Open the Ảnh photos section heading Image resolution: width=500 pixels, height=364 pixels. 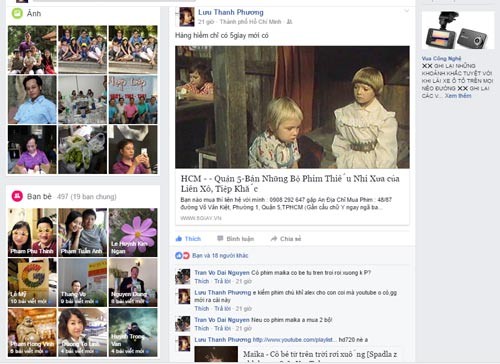(x=34, y=14)
